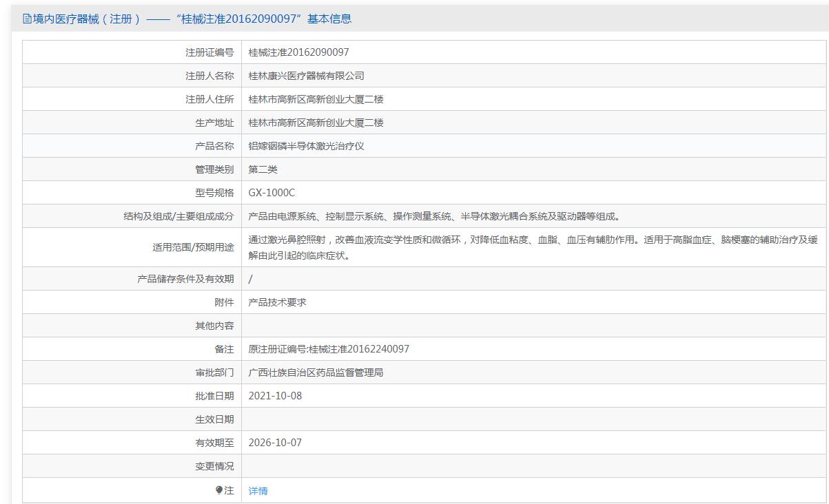Click the document icon before the page title

point(28,19)
